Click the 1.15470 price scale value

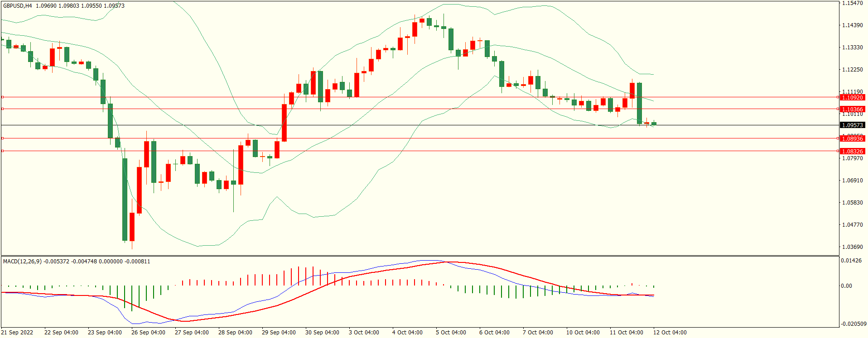[x=852, y=3]
